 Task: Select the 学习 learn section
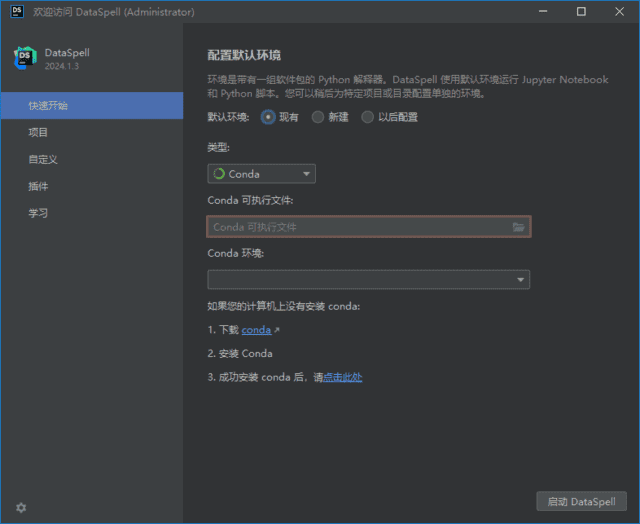(x=38, y=213)
